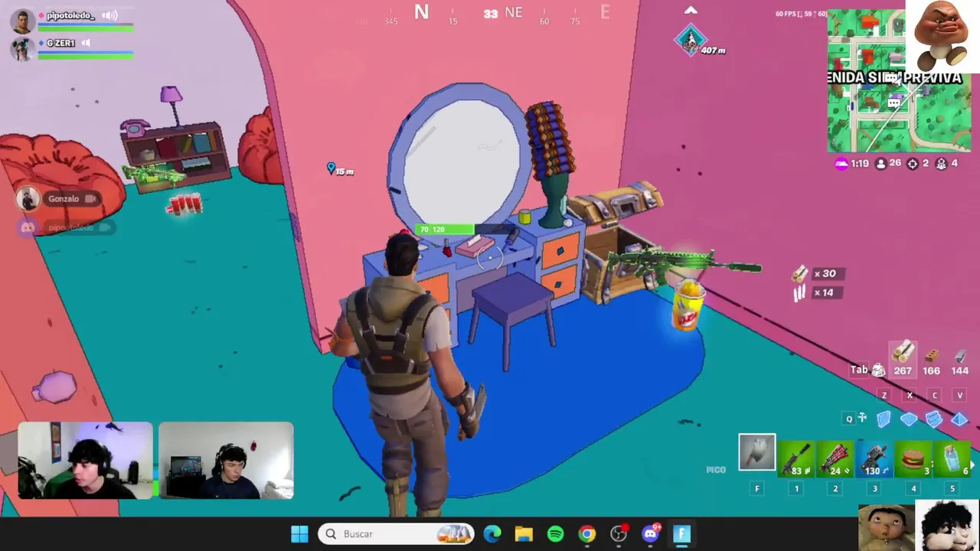Choose the brick material showing 166
Viewport: 980px width, 551px height.
tap(931, 361)
